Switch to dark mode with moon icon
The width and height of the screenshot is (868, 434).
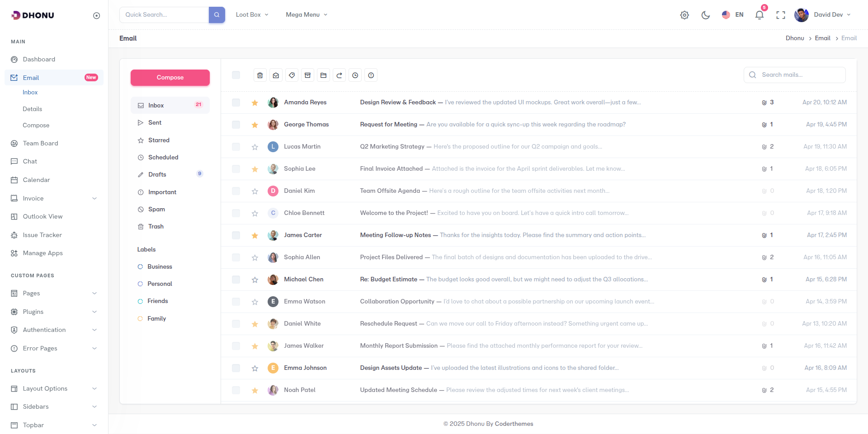(705, 15)
